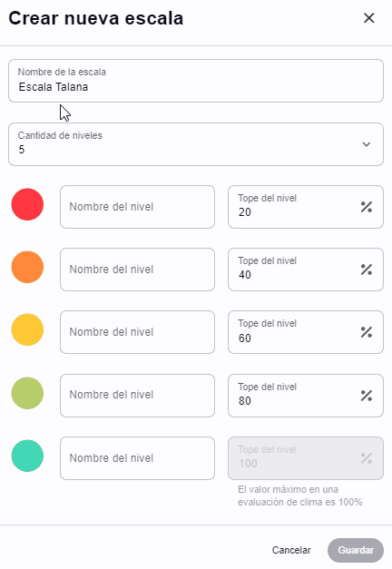Select the teal level color swatch
The image size is (392, 569).
[x=27, y=456]
